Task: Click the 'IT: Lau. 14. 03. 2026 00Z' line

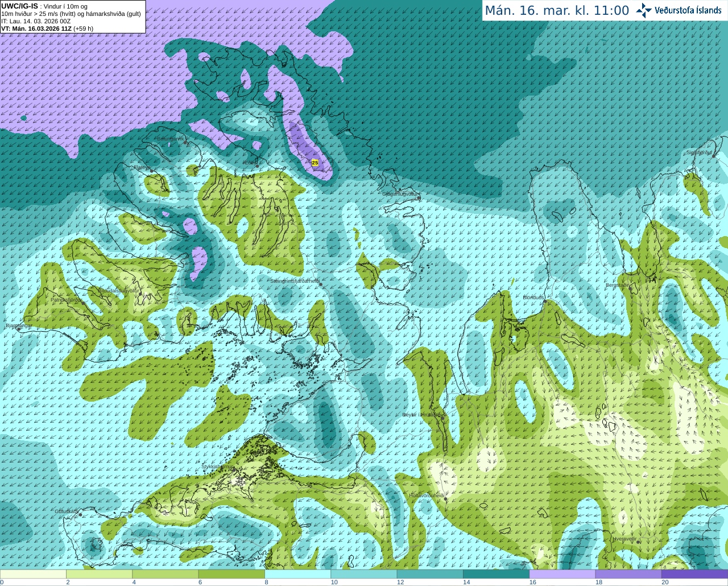Action: coord(36,21)
